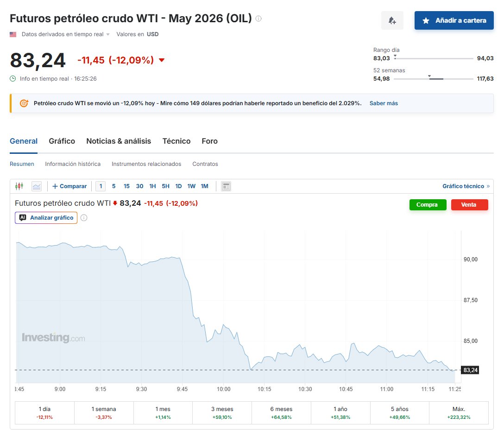Click the red Venta button
The image size is (504, 430).
tap(470, 204)
